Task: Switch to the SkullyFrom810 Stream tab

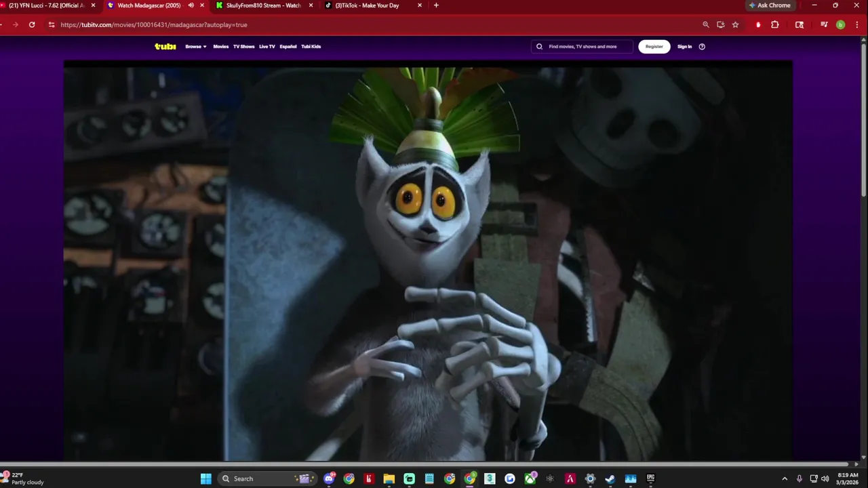Action: click(265, 5)
